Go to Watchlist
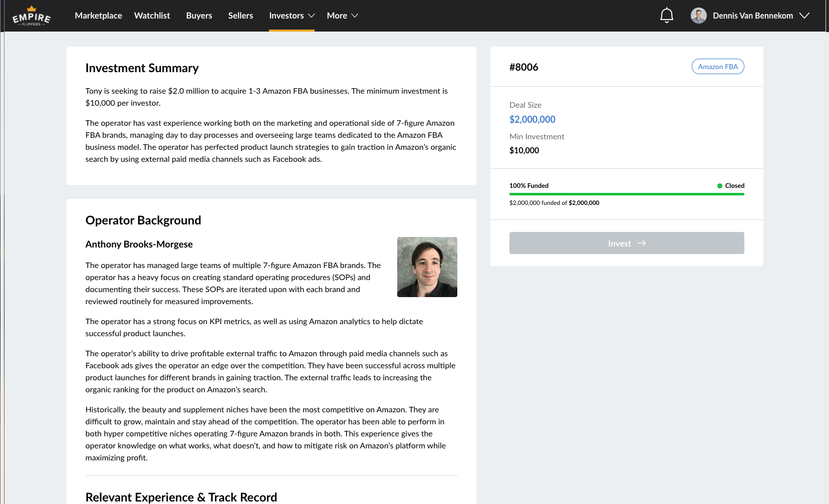The height and width of the screenshot is (504, 829). coord(152,16)
